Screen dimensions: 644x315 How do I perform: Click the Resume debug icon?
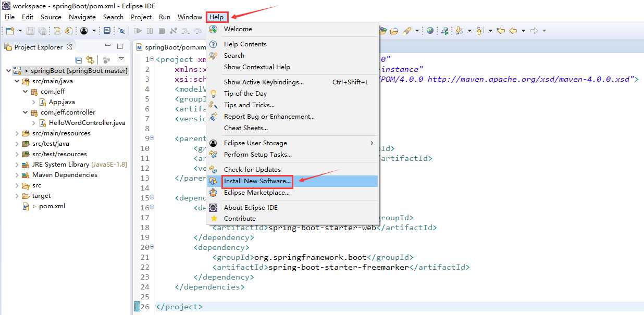coord(138,31)
